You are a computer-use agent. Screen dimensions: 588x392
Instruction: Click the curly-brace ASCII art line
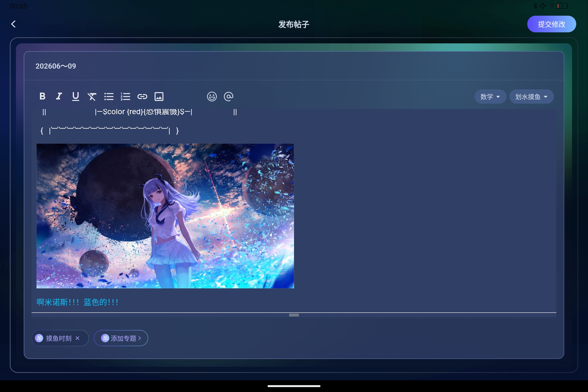110,131
